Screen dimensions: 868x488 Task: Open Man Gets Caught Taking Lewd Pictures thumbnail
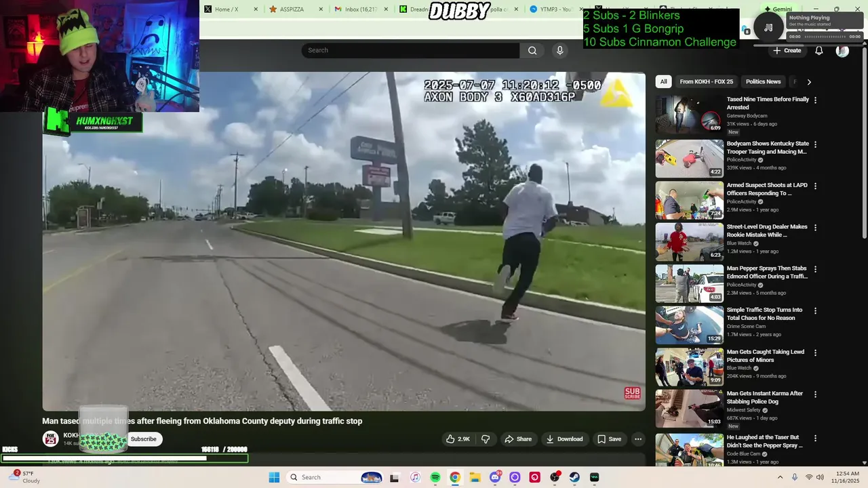pos(689,367)
